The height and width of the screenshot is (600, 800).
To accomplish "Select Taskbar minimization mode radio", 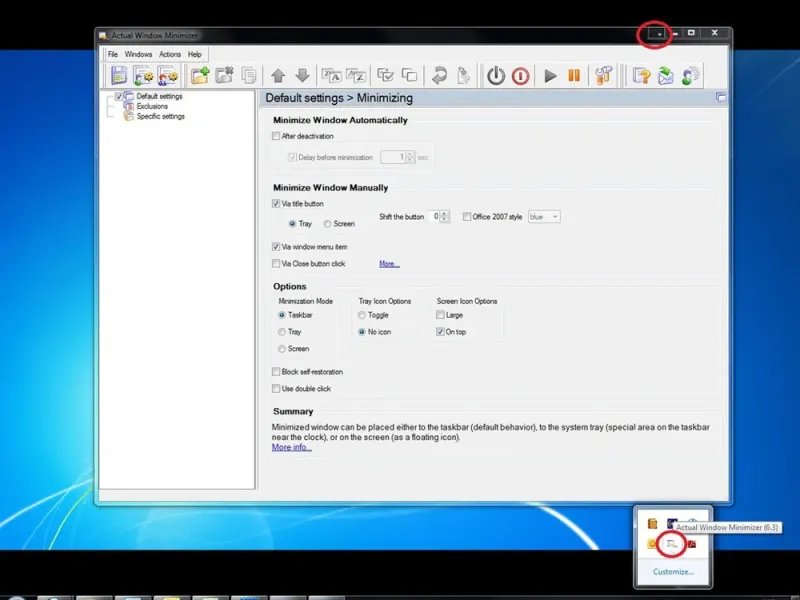I will (282, 315).
